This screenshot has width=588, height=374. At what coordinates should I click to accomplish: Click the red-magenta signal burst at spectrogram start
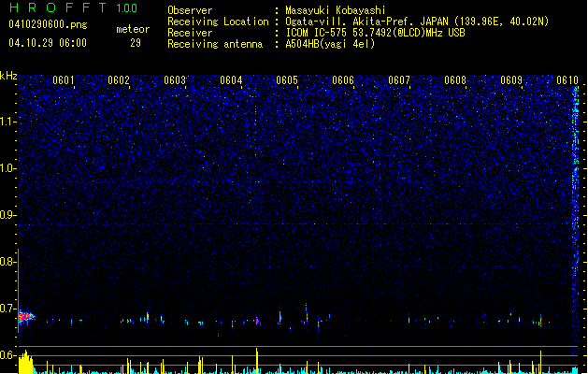tap(26, 317)
